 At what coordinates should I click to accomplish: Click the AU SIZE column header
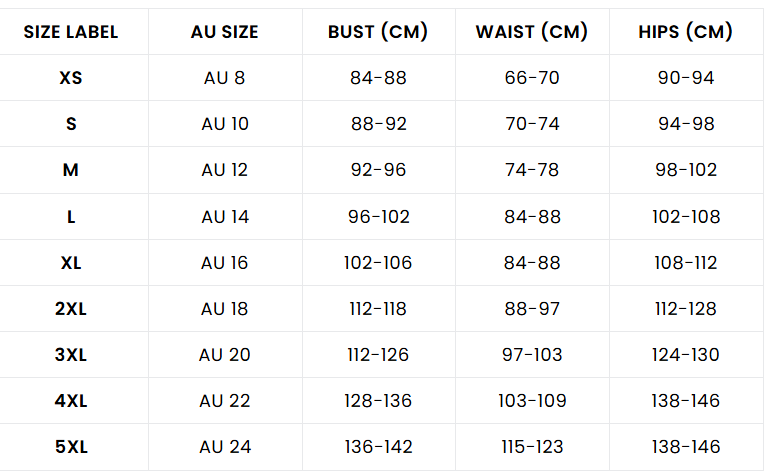pos(224,32)
